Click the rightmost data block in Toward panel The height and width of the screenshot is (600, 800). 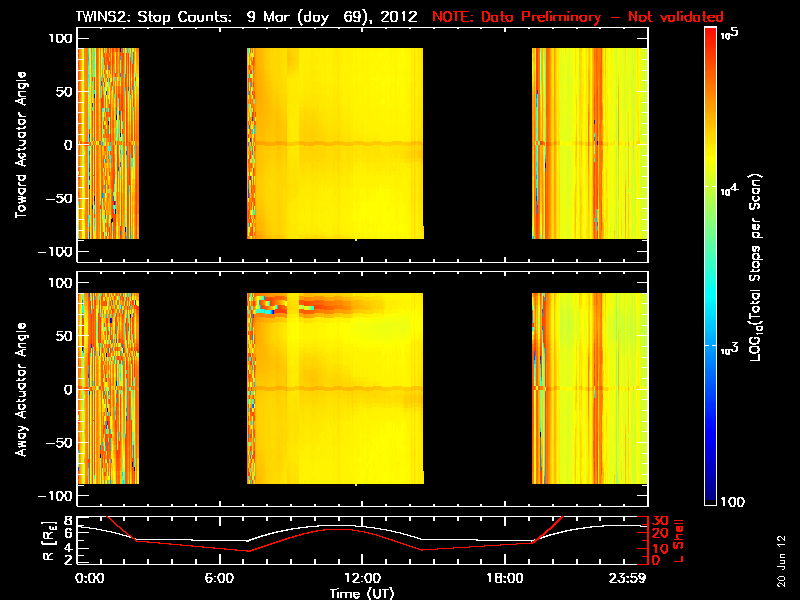tap(588, 143)
